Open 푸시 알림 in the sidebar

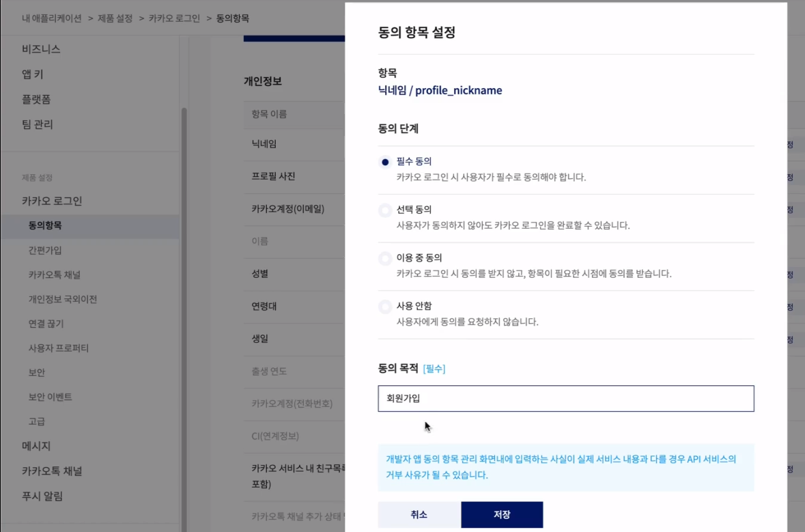pyautogui.click(x=42, y=496)
